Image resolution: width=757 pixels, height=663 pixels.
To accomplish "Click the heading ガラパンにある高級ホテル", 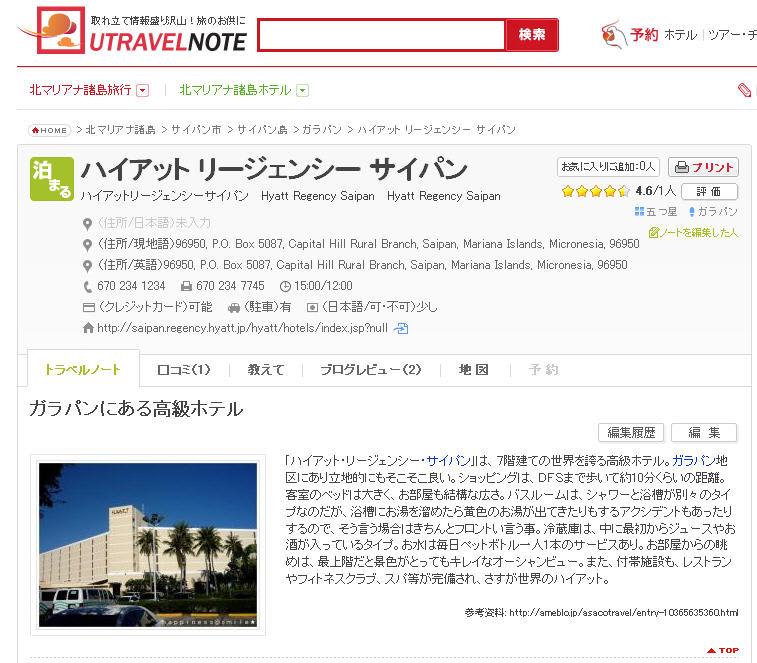I will click(x=136, y=409).
